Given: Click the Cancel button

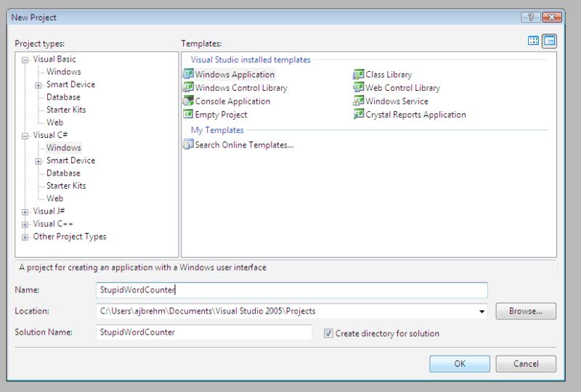Looking at the screenshot, I should tap(526, 364).
